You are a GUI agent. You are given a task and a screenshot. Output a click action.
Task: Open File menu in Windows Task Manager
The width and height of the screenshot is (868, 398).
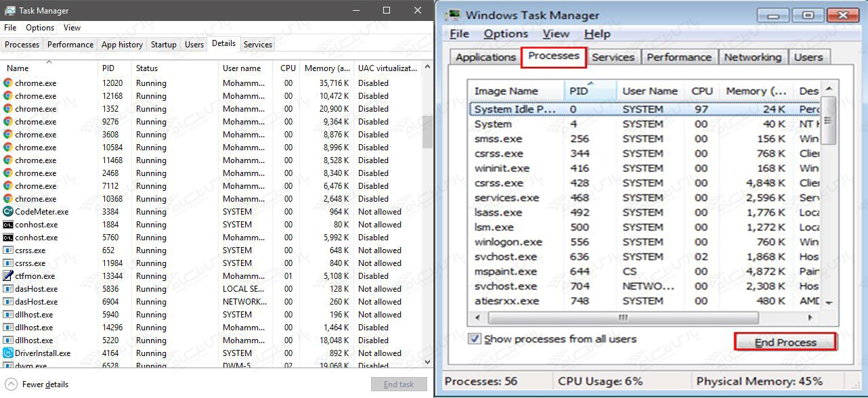click(x=459, y=34)
